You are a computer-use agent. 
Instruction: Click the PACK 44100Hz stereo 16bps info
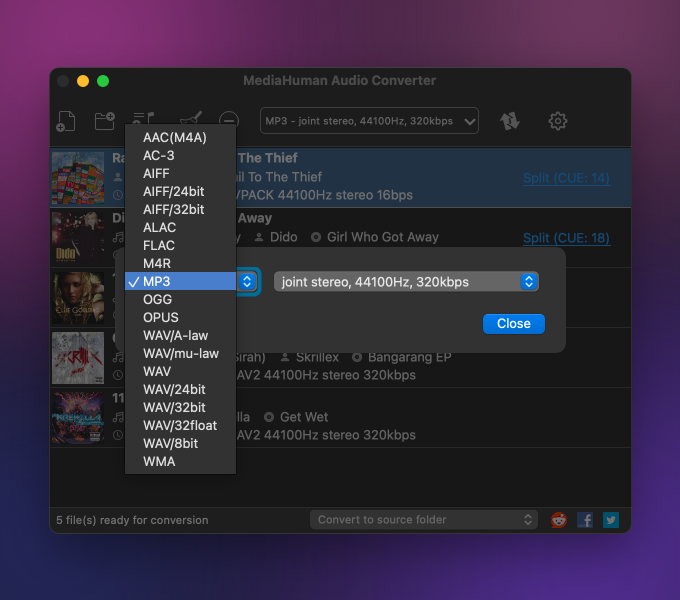click(325, 195)
